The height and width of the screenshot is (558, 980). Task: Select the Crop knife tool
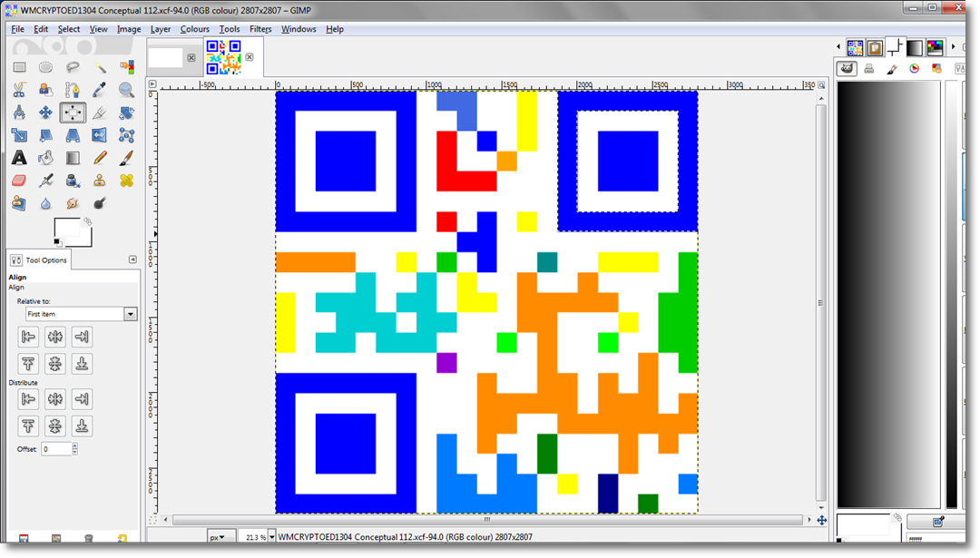100,113
